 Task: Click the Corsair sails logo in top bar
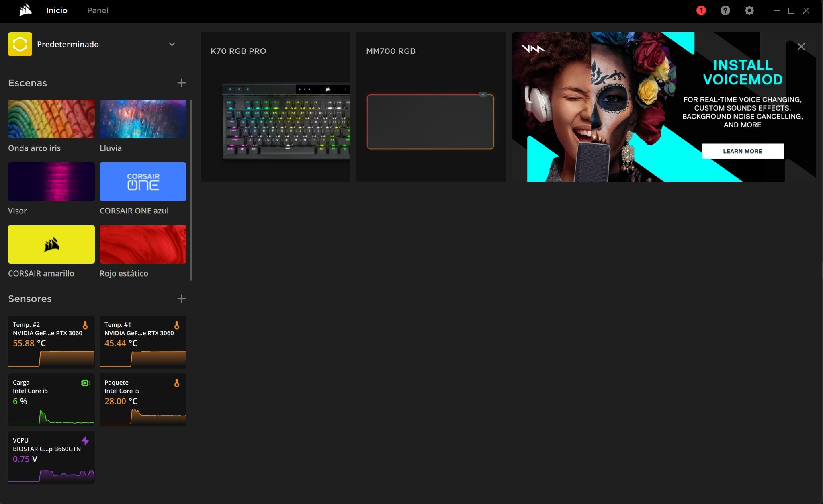[25, 10]
